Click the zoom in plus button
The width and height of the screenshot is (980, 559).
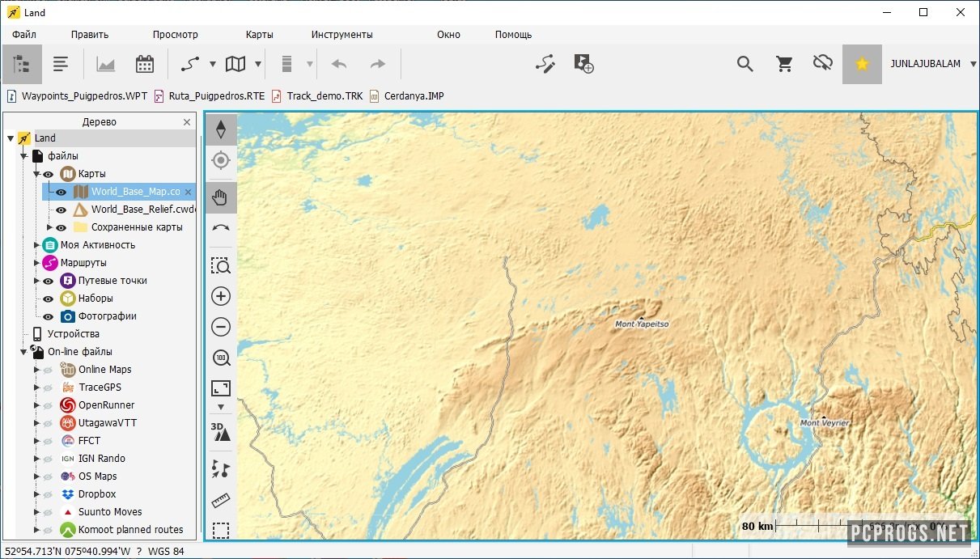(221, 296)
